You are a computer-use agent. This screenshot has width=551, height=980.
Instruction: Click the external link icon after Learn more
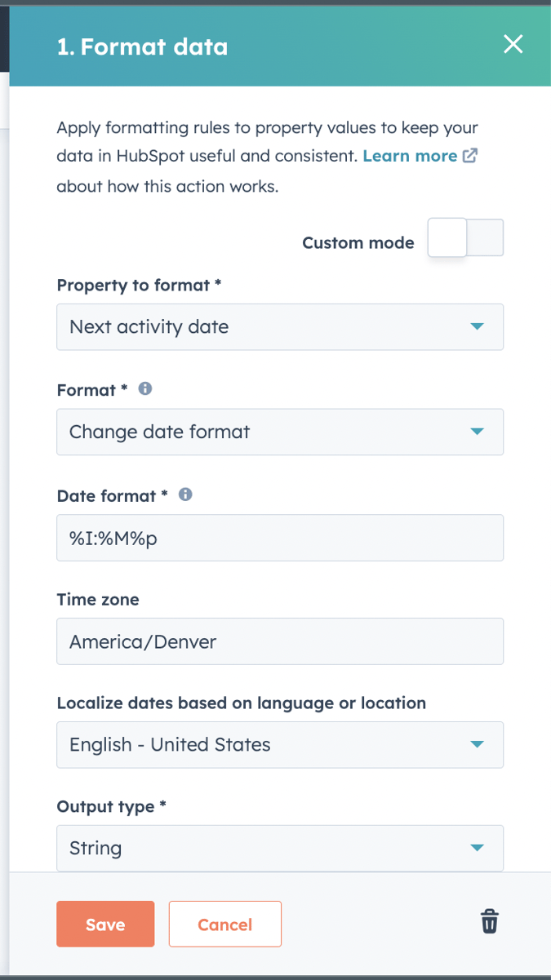click(470, 155)
